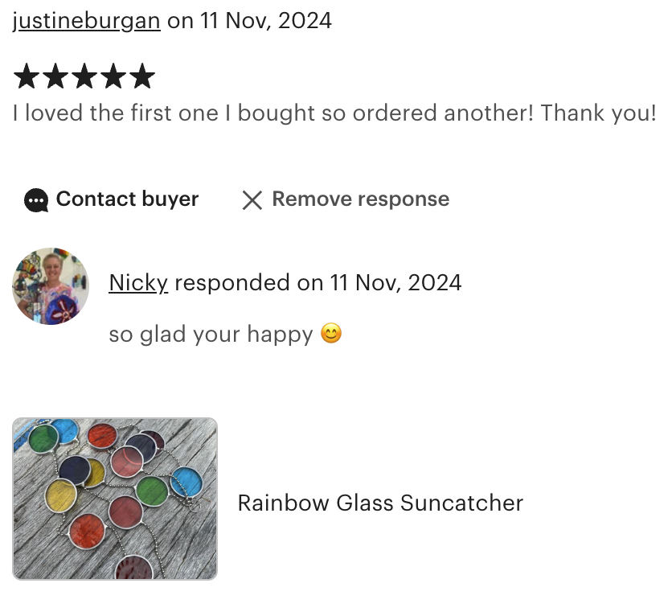The width and height of the screenshot is (672, 616).
Task: Click the "responded on 11 Nov, 2024" text
Action: [318, 283]
